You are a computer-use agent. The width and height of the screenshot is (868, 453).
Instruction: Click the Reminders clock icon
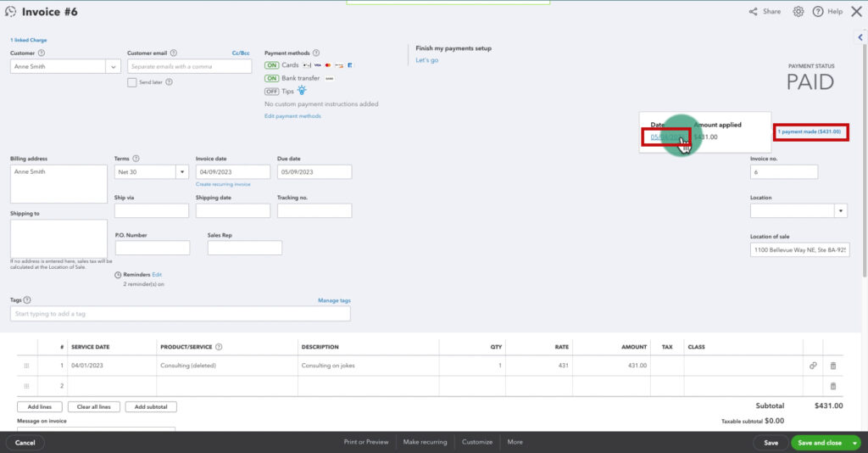click(118, 275)
